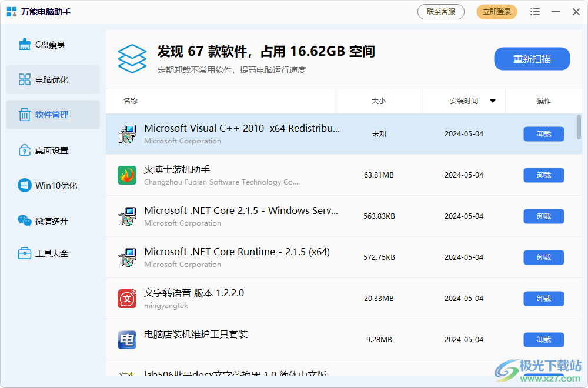Click the 工具大全 toolbox icon
Viewport: 588px width, 388px height.
(x=24, y=253)
